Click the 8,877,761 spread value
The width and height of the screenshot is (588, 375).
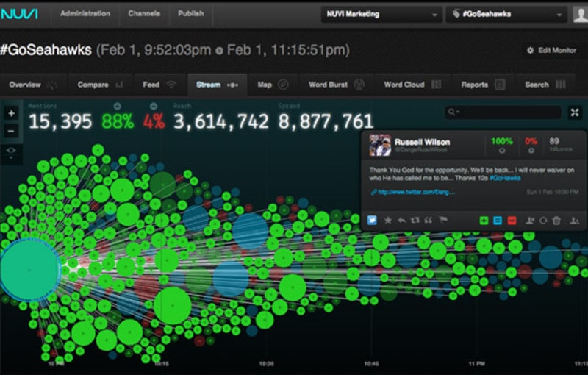(326, 121)
